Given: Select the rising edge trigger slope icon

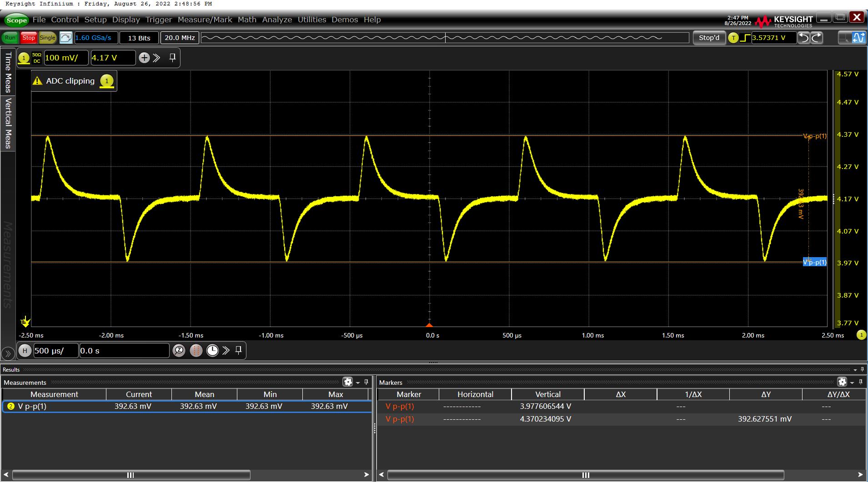Looking at the screenshot, I should (x=745, y=38).
